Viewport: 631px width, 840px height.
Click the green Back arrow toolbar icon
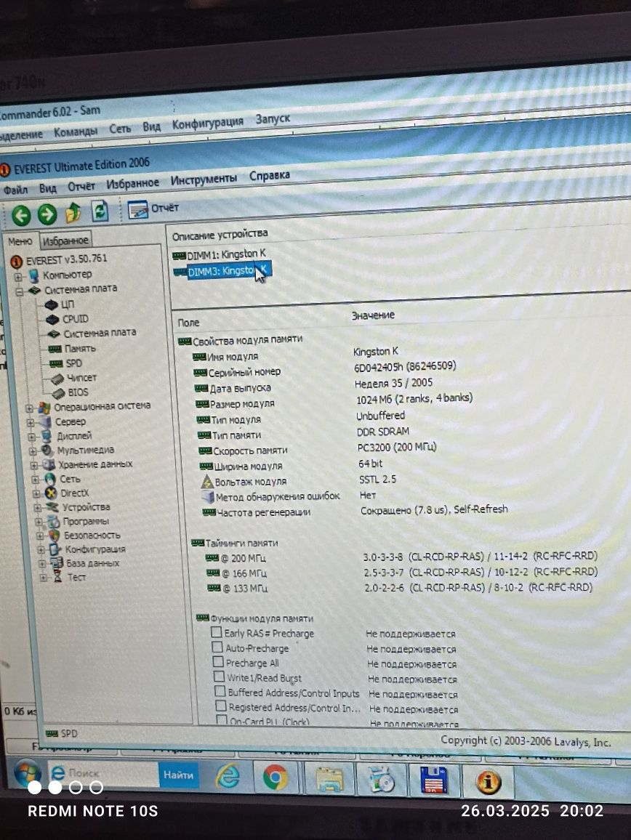tap(21, 216)
